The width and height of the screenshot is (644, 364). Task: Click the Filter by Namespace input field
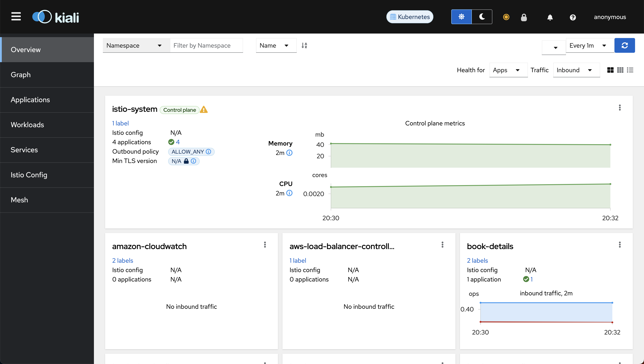pyautogui.click(x=206, y=45)
